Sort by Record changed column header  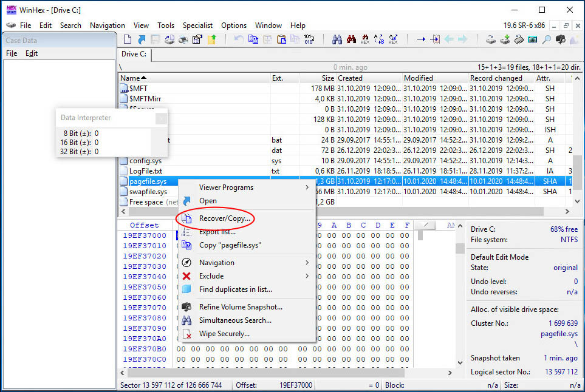(501, 78)
